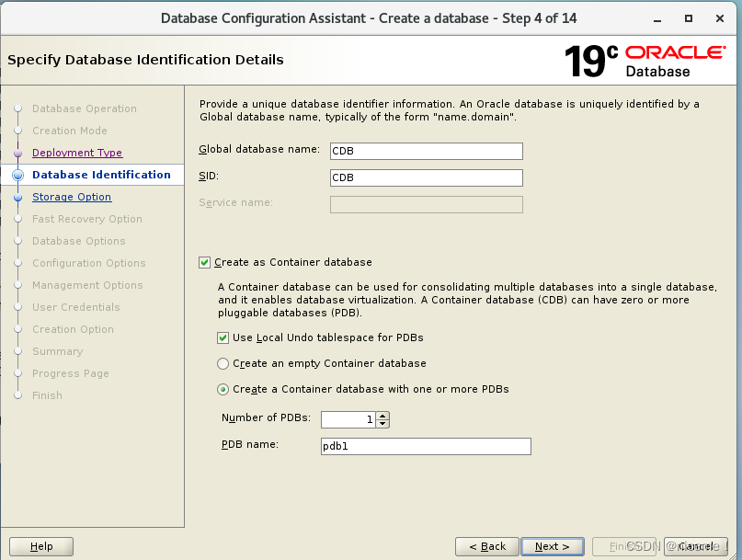
Task: Click the Number of PDBs value field
Action: (x=348, y=419)
